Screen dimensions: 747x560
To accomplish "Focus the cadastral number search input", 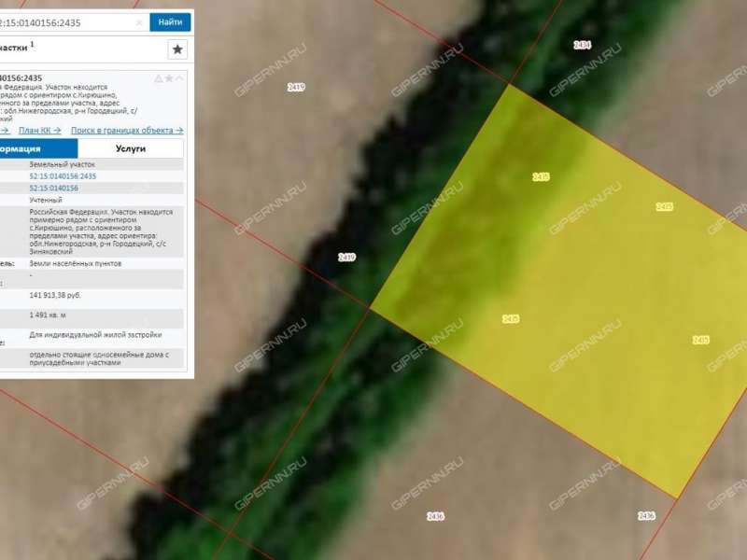I will pyautogui.click(x=65, y=21).
